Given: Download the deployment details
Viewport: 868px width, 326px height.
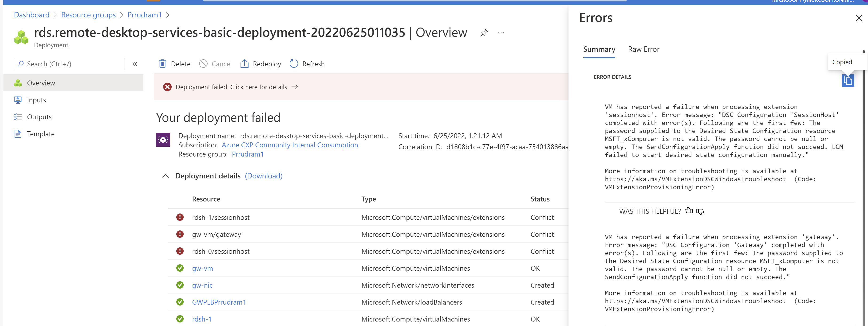Looking at the screenshot, I should coord(264,176).
